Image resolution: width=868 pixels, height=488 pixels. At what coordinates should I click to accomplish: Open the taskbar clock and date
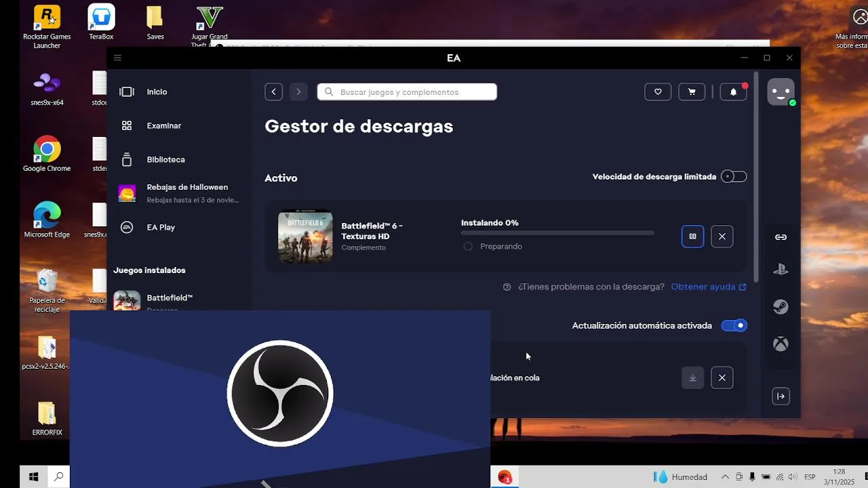coord(840,477)
